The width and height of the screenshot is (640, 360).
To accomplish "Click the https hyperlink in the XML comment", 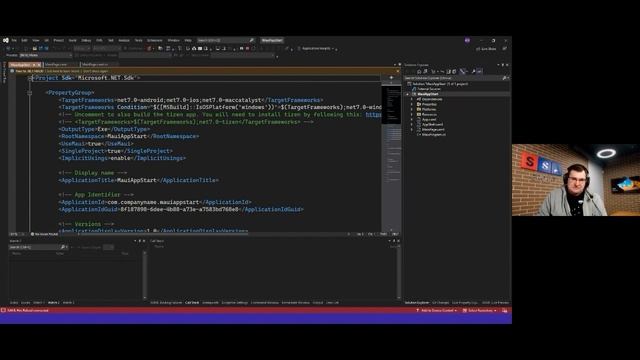I will pos(373,115).
